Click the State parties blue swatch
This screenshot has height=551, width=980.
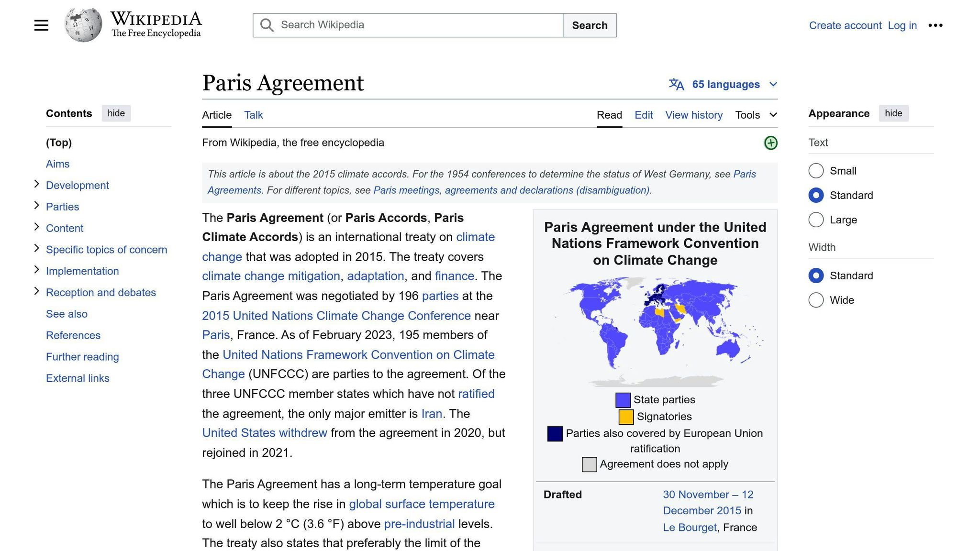point(623,400)
